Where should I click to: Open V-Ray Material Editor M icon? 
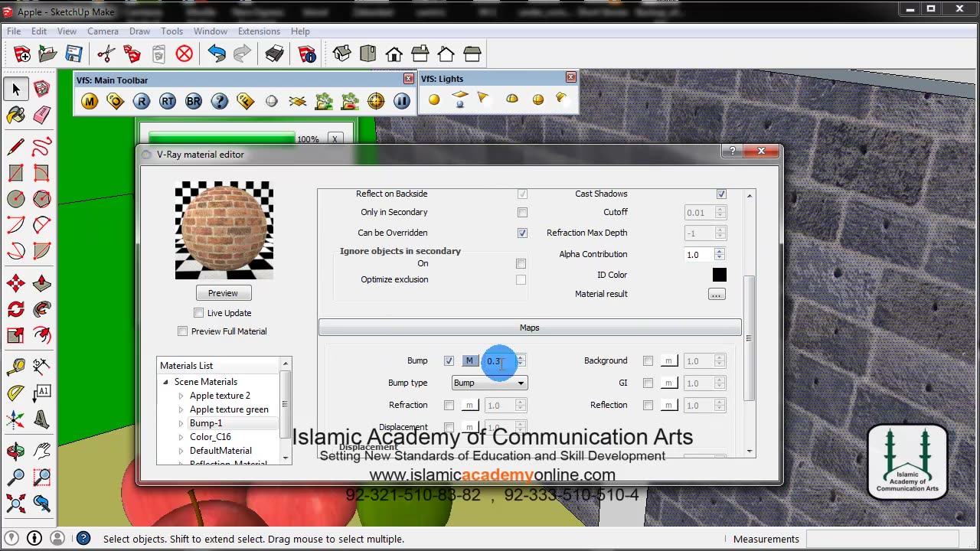click(x=90, y=101)
